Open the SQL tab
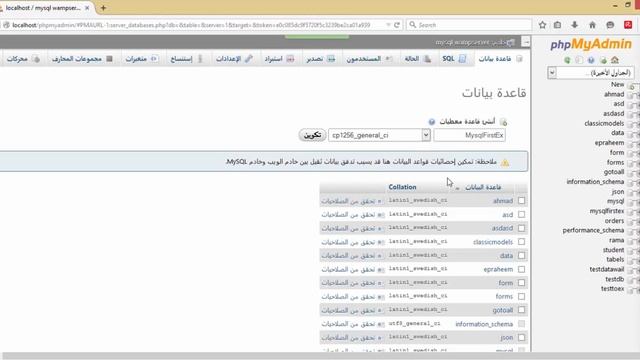640x360 pixels. coord(454,59)
